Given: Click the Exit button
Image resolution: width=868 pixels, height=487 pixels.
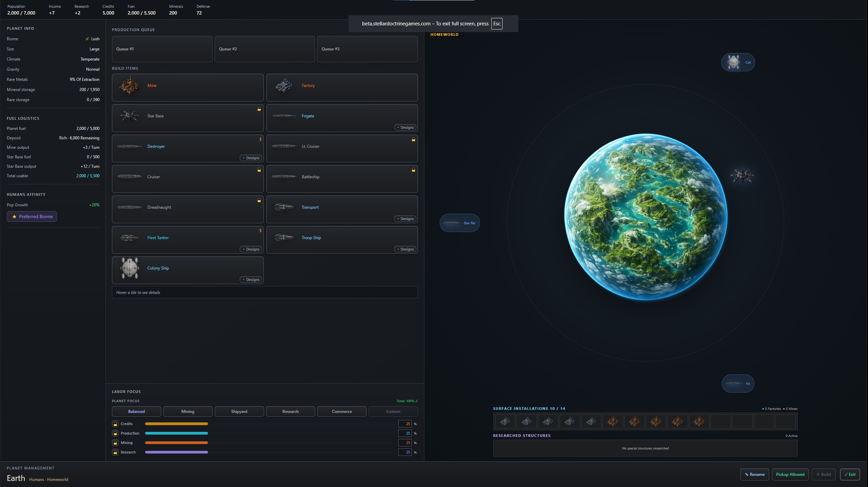Looking at the screenshot, I should point(850,474).
